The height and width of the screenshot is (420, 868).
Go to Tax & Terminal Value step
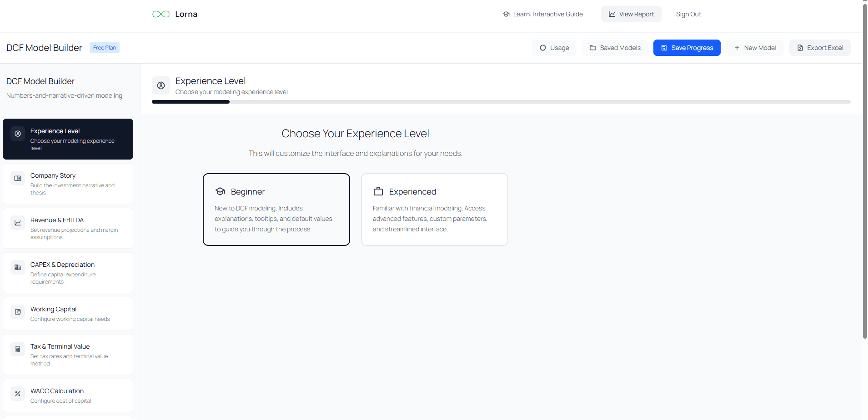[x=68, y=355]
